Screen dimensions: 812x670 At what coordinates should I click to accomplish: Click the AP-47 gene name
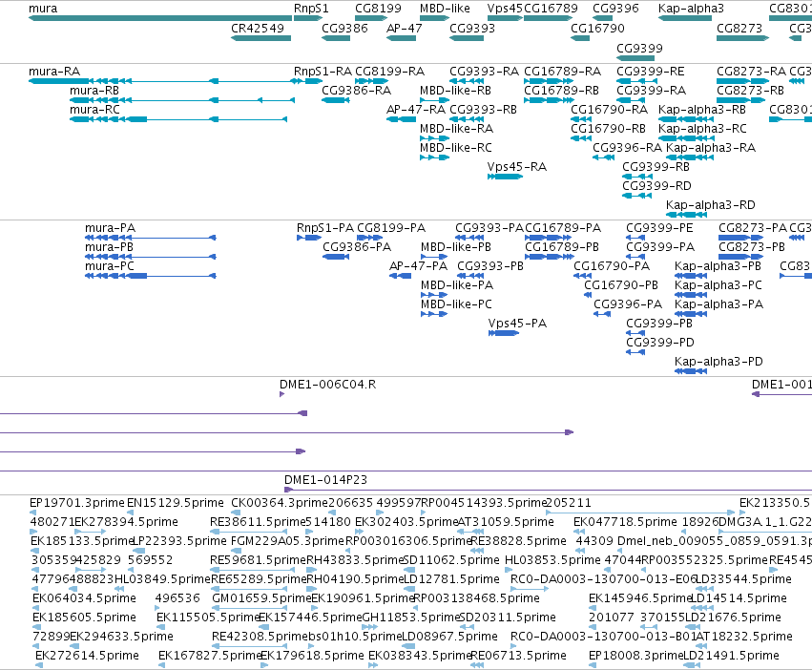click(x=404, y=28)
